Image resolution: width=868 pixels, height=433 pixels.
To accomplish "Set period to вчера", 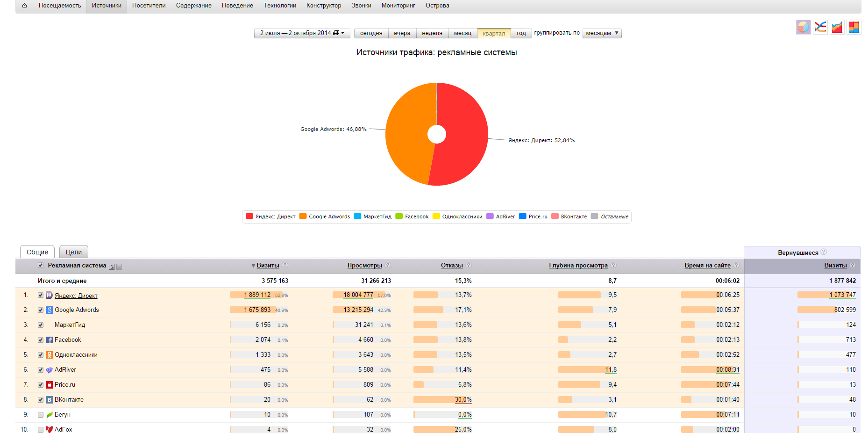I will [402, 33].
